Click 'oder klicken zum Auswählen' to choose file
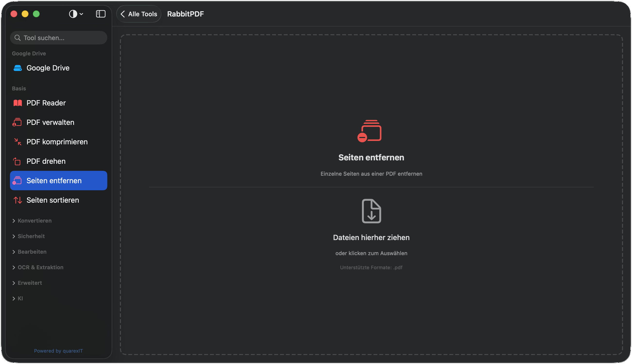The height and width of the screenshot is (364, 632). tap(371, 253)
